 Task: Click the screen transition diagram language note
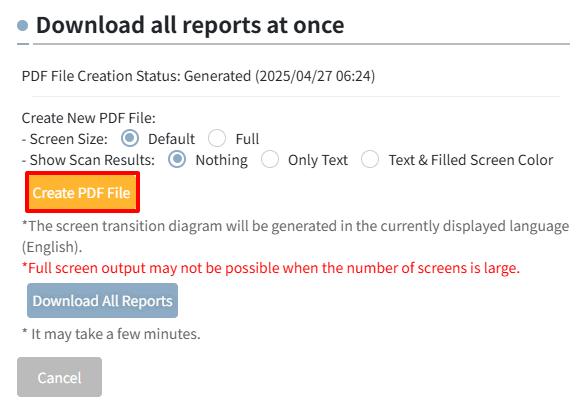(x=295, y=236)
